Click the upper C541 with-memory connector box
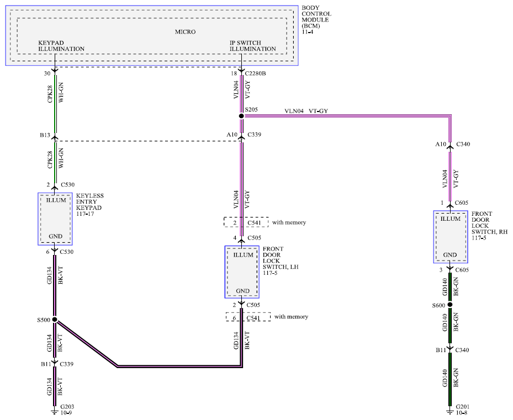 pyautogui.click(x=246, y=222)
